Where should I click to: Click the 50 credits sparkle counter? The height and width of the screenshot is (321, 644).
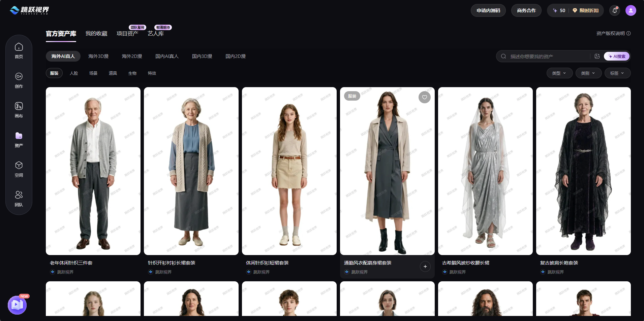[x=559, y=10]
